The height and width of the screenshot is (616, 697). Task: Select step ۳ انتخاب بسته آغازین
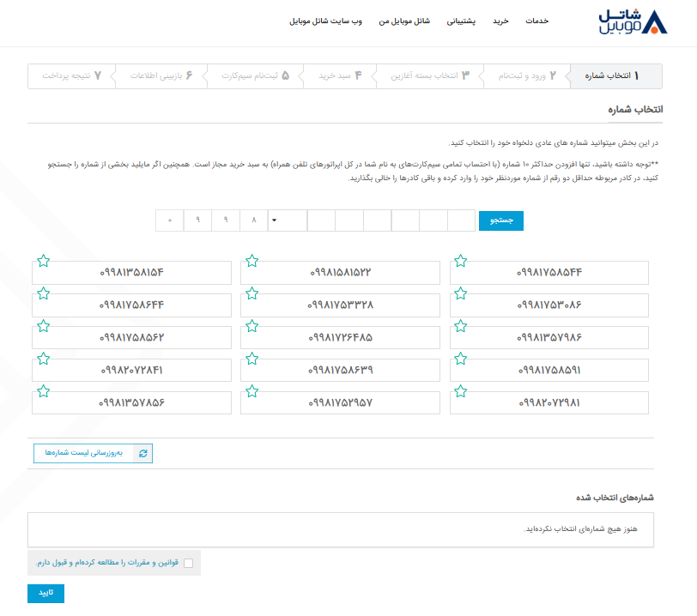429,76
